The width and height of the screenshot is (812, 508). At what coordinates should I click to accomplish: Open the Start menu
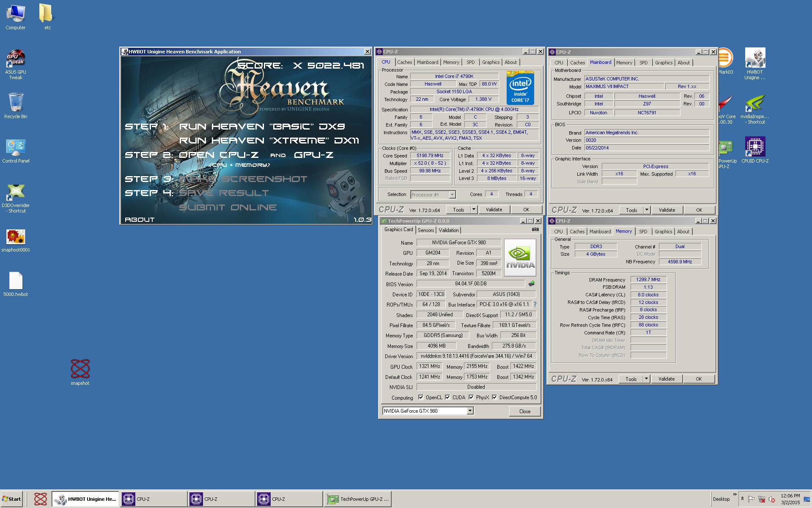[12, 499]
